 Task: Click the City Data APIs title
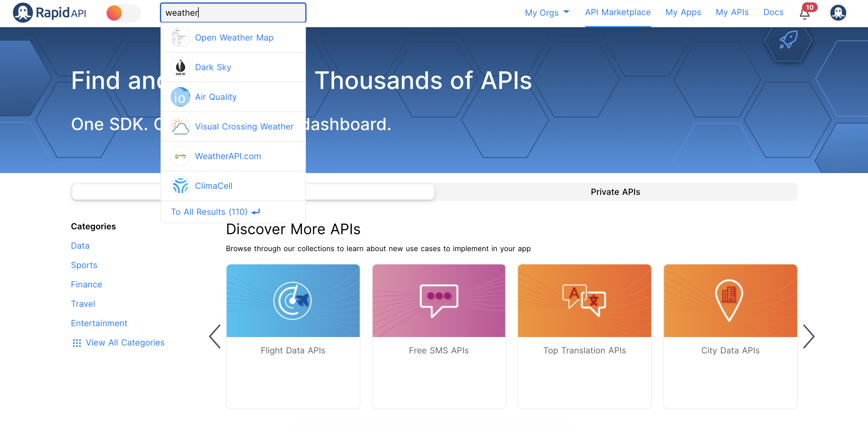coord(730,350)
